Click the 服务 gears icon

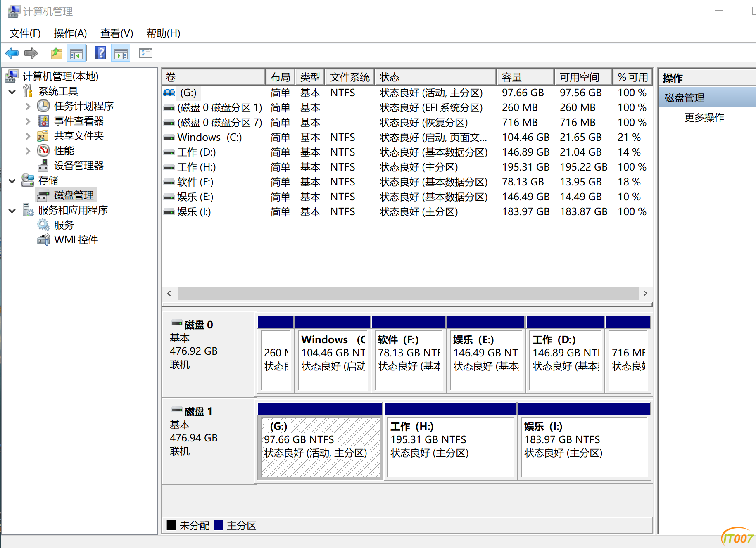43,225
